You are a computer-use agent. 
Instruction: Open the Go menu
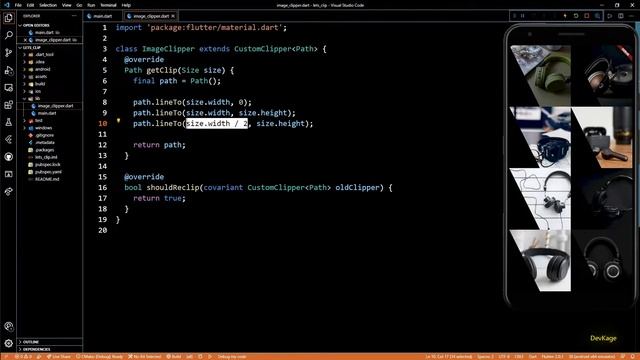(79, 5)
